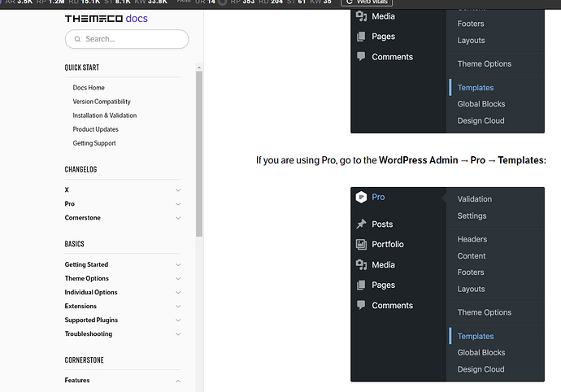Select Global Blocks in the lower submenu

tap(481, 353)
